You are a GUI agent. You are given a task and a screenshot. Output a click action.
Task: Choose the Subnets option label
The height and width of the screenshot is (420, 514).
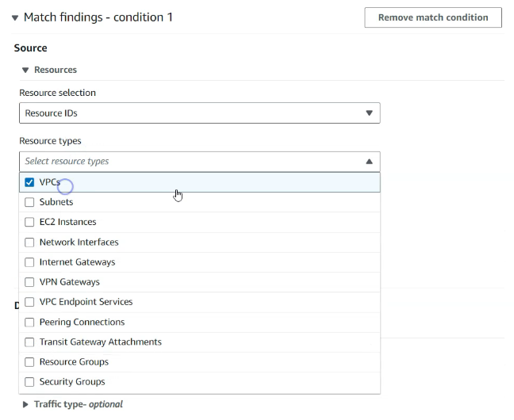click(56, 202)
